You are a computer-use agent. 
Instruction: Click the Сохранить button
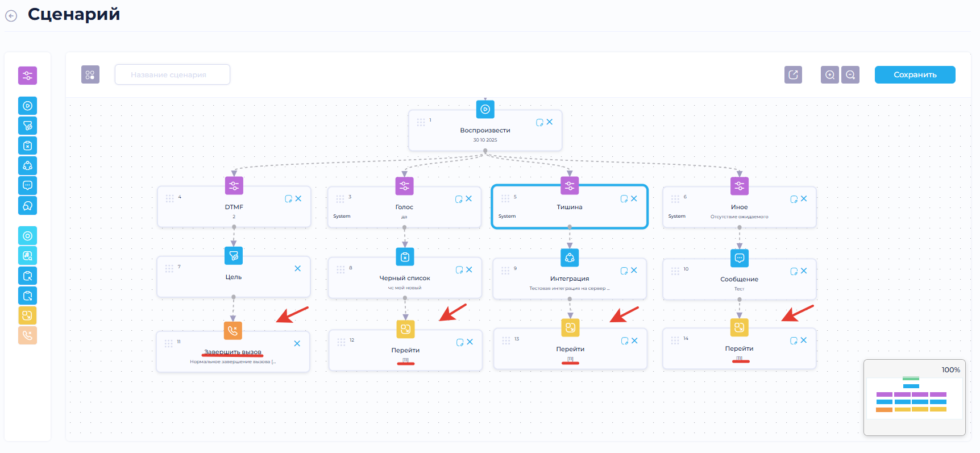(x=915, y=74)
